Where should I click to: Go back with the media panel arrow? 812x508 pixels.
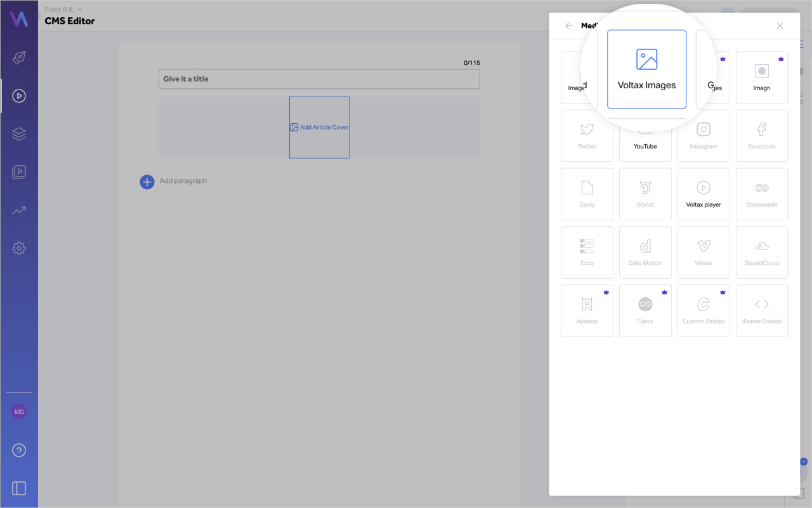point(569,26)
